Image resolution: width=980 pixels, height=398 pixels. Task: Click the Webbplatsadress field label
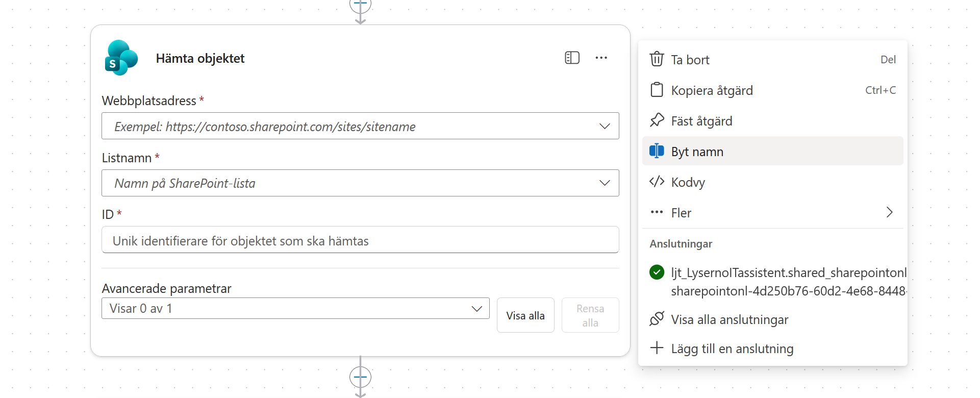(x=149, y=101)
